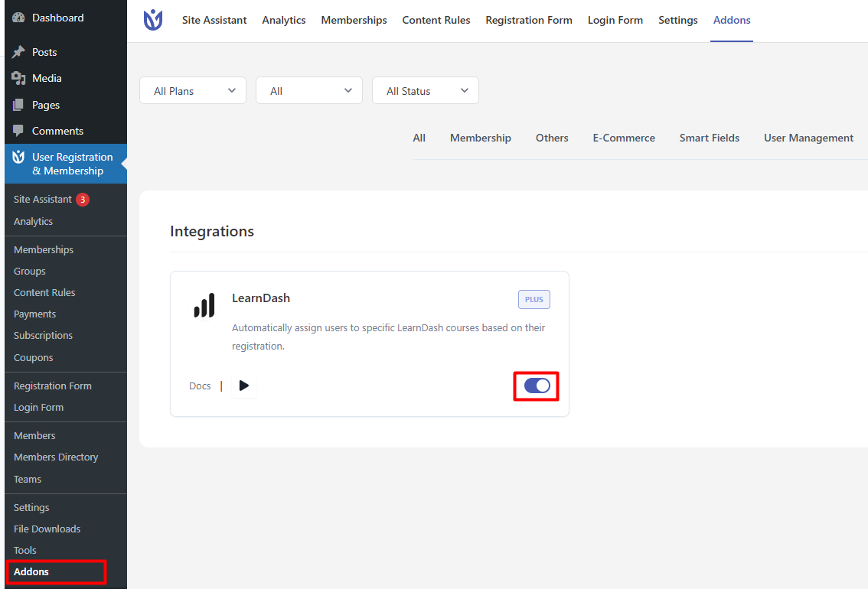Screen dimensions: 868x589
Task: Filter addons by Others category
Action: pos(552,138)
